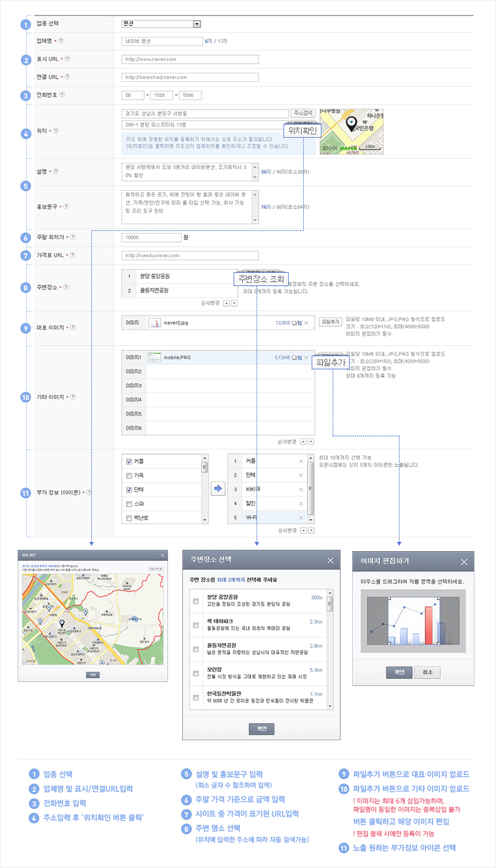
Task: Open help icon next to 홍보문구
Action: pos(67,207)
